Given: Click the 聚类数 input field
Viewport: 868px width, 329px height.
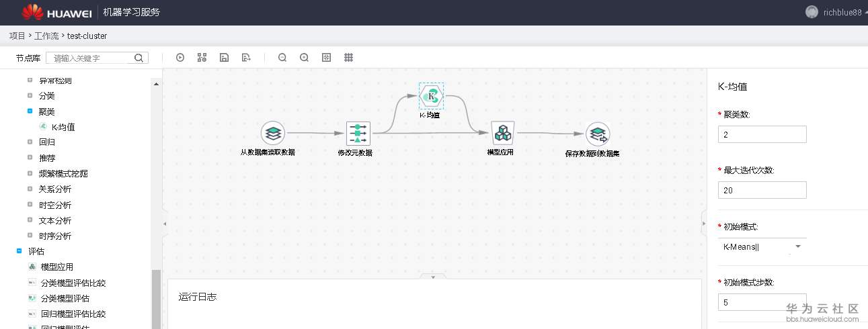Looking at the screenshot, I should [x=762, y=134].
